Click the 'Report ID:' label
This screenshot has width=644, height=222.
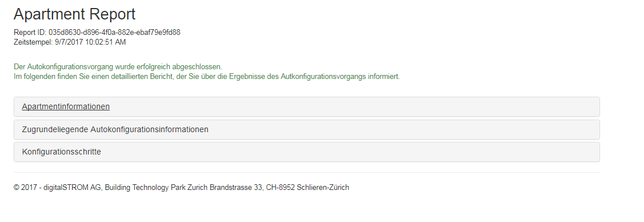[x=30, y=33]
